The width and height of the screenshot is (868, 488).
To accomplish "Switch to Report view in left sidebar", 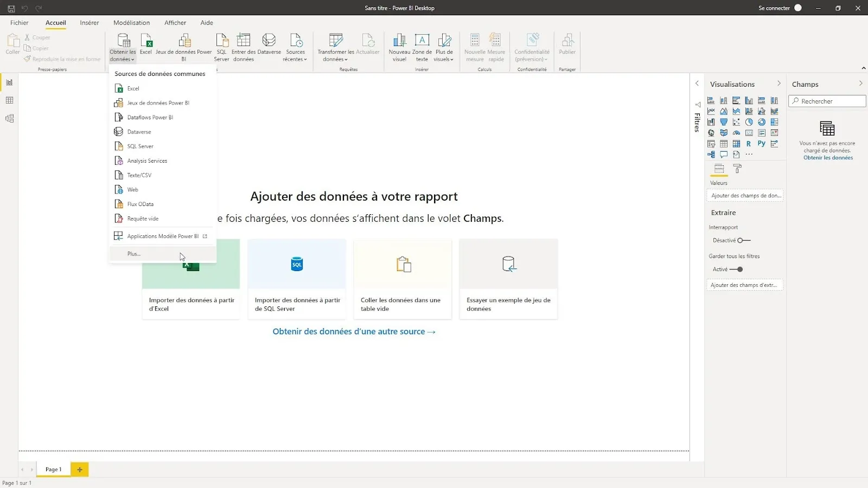I will 9,82.
